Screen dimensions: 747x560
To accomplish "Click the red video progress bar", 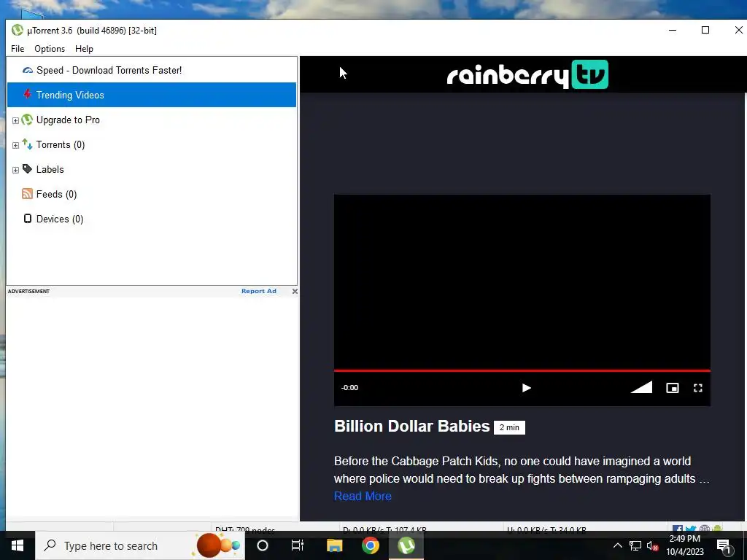I will tap(522, 370).
